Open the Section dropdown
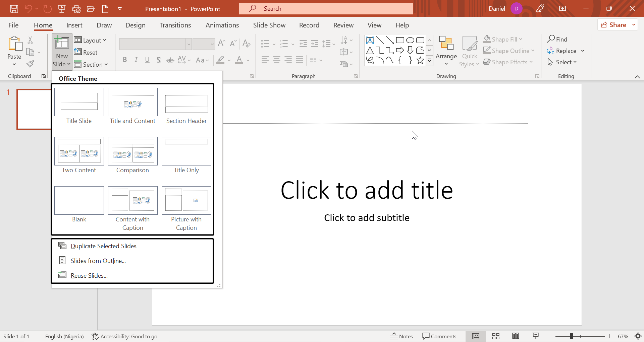The width and height of the screenshot is (644, 342). [91, 64]
